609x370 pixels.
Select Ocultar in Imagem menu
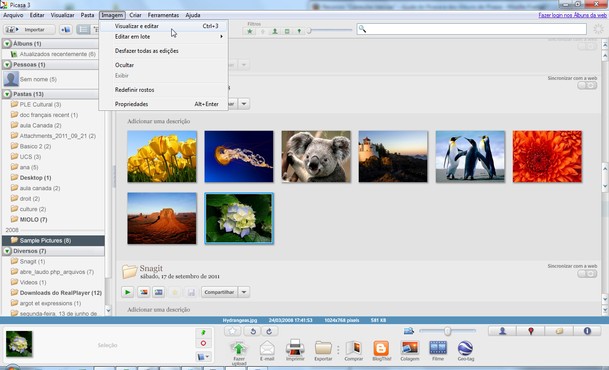point(163,65)
